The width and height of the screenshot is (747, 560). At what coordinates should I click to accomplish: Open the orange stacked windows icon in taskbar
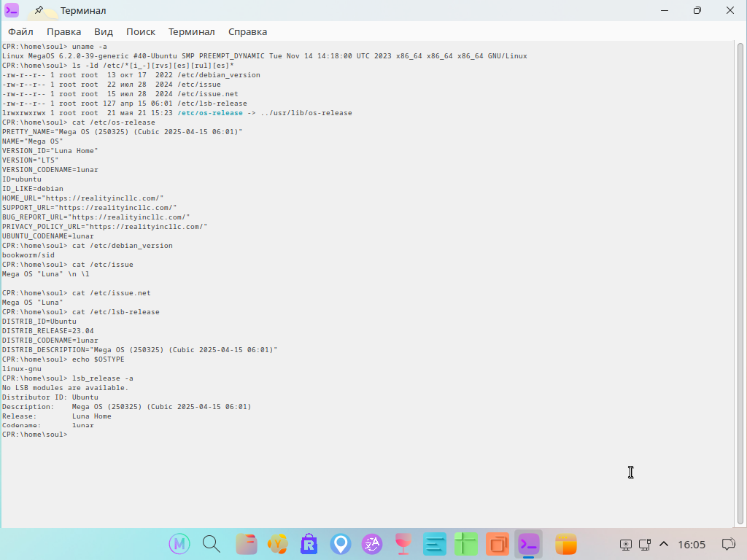pos(498,544)
